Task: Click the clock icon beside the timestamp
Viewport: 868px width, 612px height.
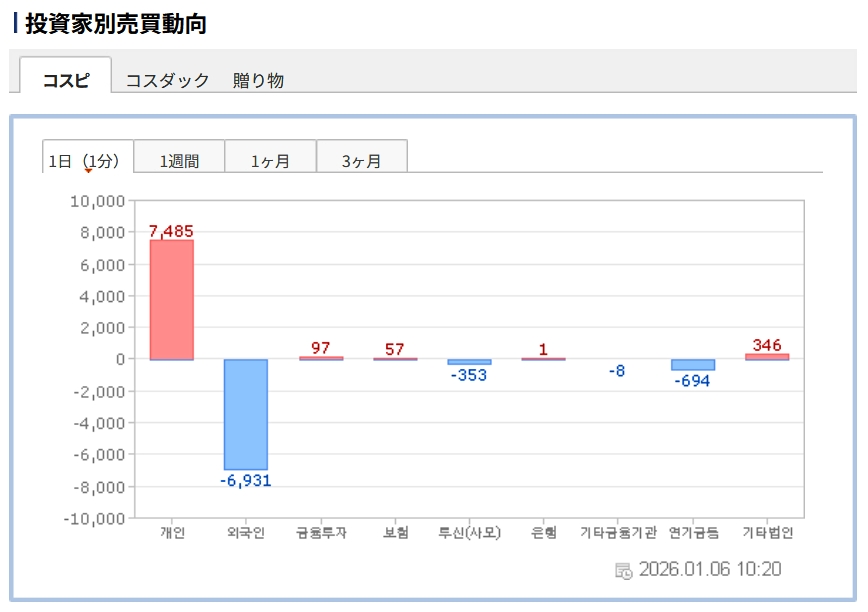Action: click(x=623, y=571)
